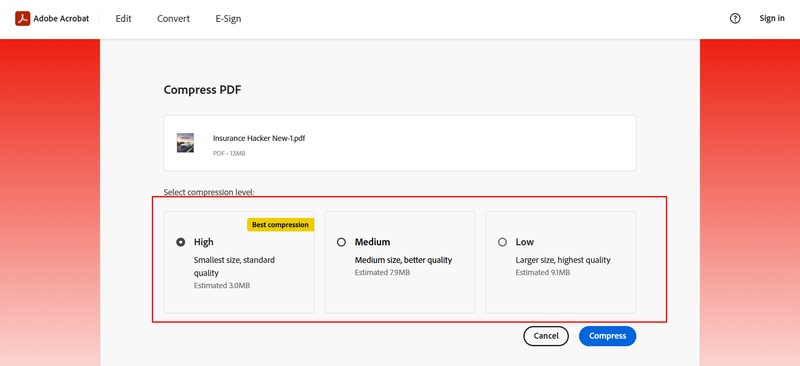Click the blue Compress button

click(607, 336)
